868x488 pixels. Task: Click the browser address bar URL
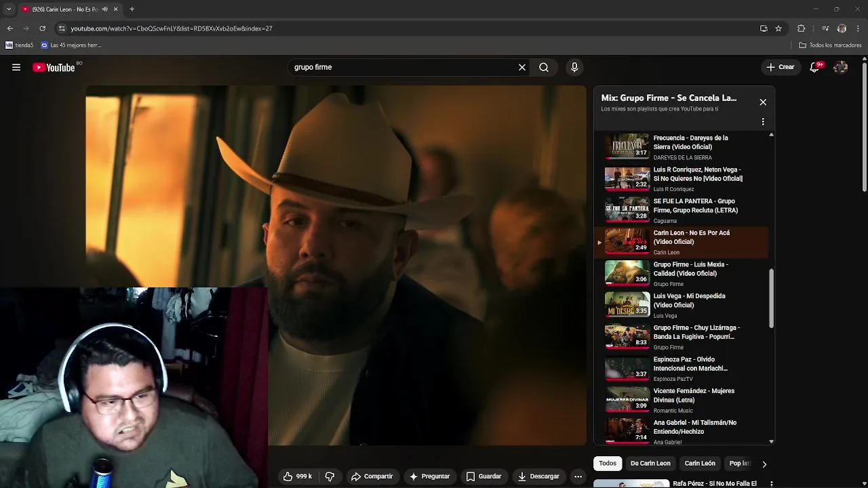(172, 28)
